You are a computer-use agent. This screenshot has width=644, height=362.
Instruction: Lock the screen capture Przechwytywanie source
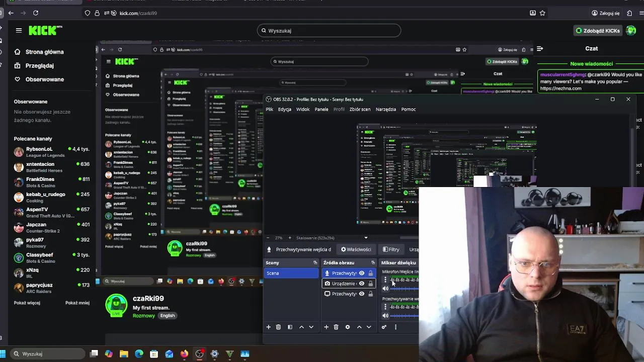[370, 294]
